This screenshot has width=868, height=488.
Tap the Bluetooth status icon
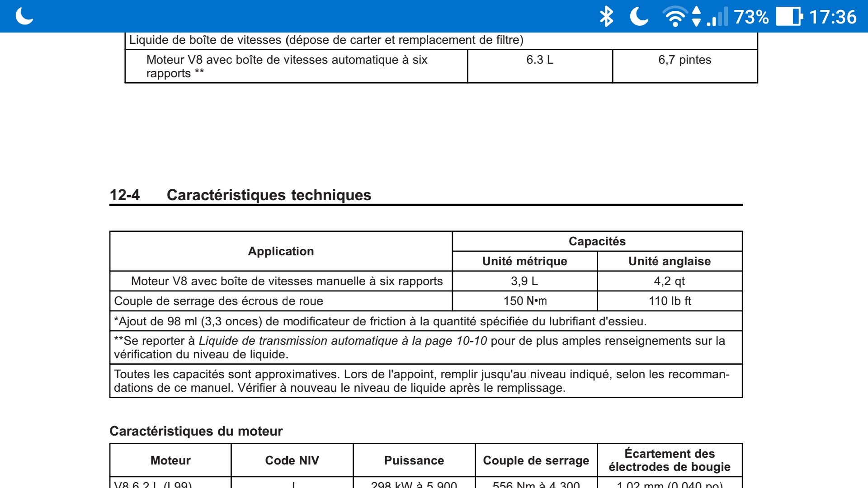click(606, 17)
